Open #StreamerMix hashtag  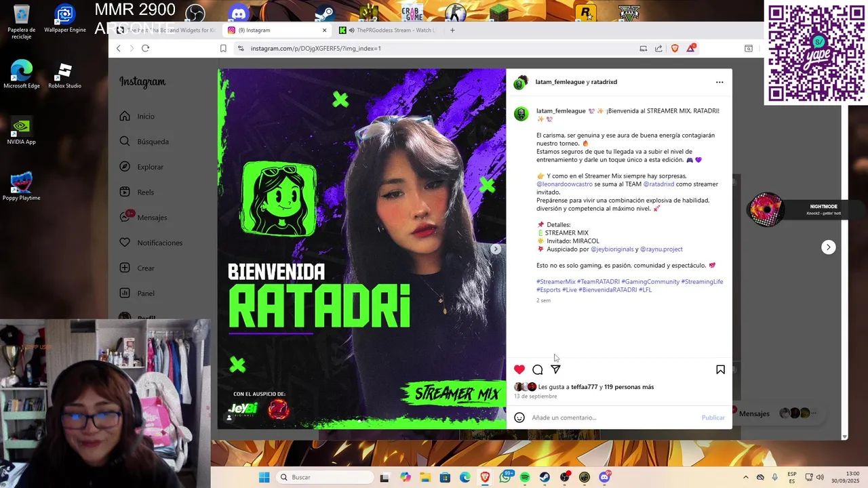pos(556,281)
